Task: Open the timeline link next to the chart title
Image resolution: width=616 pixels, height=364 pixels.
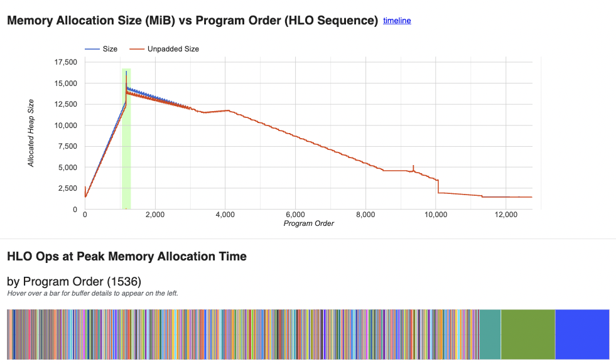Action: 396,21
